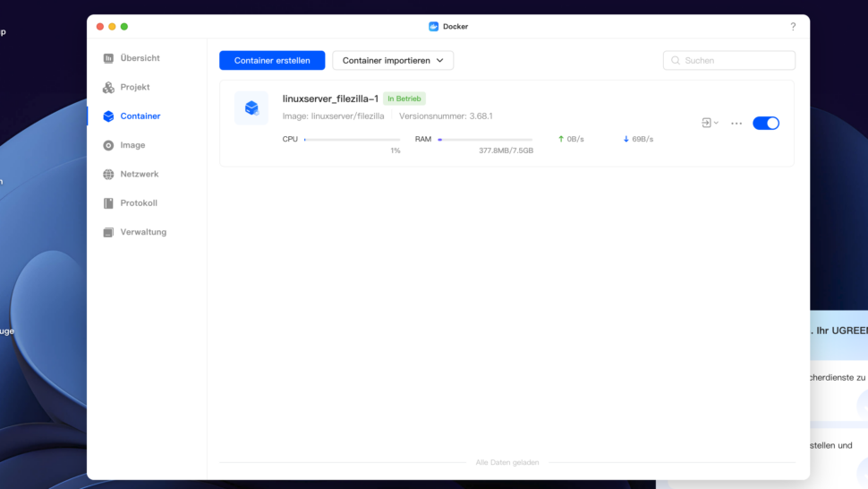Click the Übersicht dashboard icon
This screenshot has width=868, height=489.
108,58
